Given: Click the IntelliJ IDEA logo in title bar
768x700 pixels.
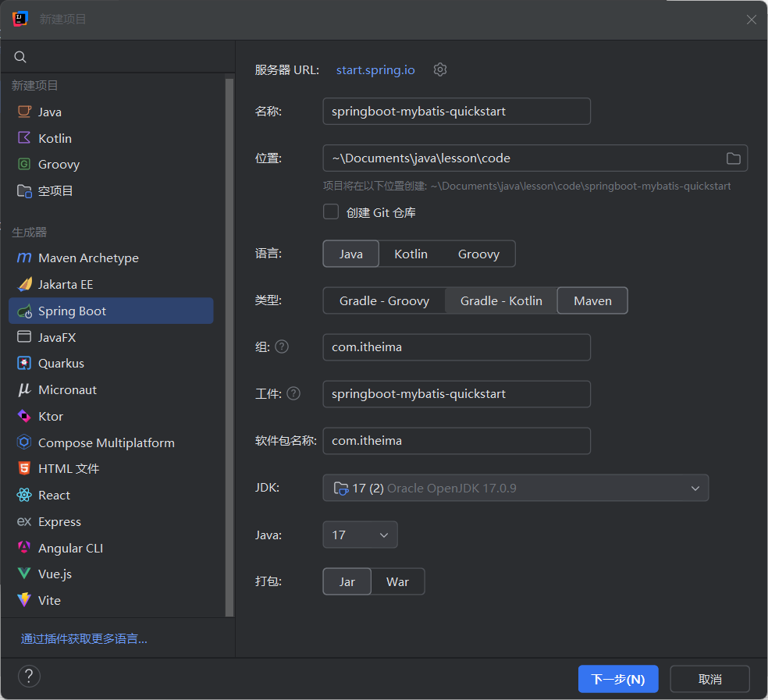Looking at the screenshot, I should point(20,19).
